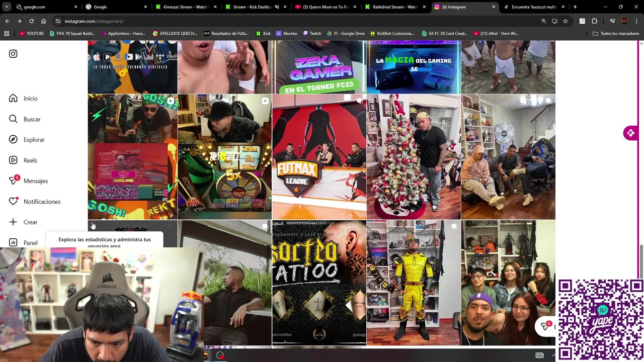The image size is (644, 362).
Task: Click the install/cast icon in address bar
Action: [x=554, y=21]
